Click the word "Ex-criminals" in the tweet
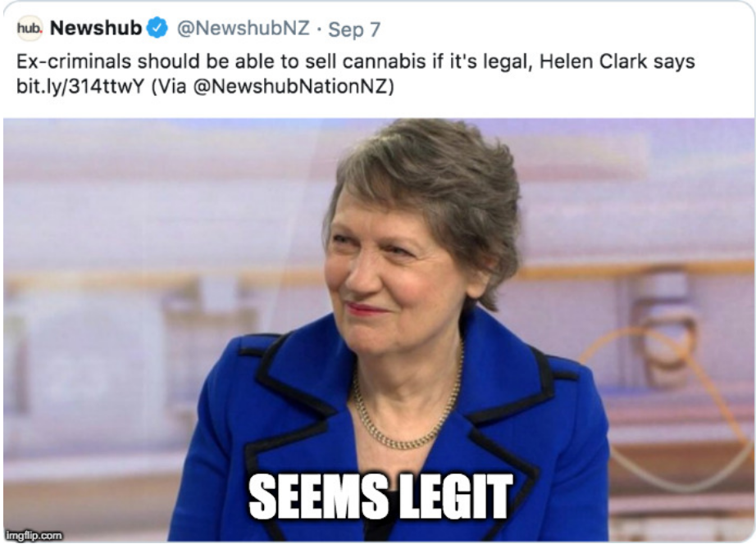 (74, 61)
